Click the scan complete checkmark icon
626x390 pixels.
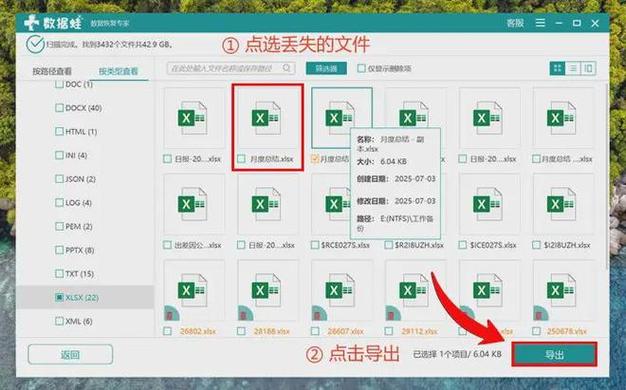pos(35,44)
